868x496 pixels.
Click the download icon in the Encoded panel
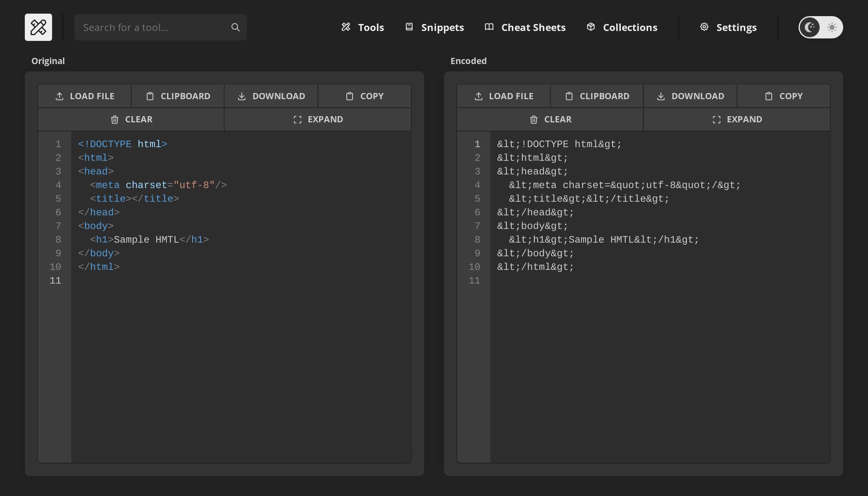pyautogui.click(x=661, y=95)
